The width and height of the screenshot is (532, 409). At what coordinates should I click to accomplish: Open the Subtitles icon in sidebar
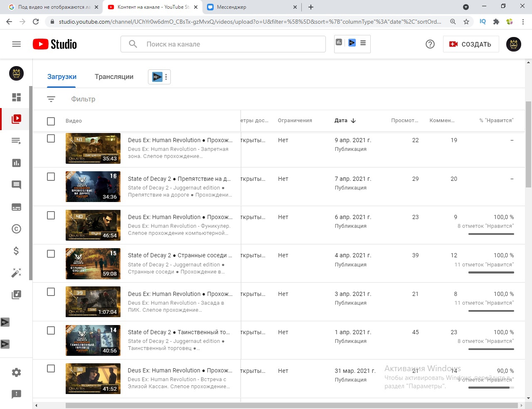17,207
